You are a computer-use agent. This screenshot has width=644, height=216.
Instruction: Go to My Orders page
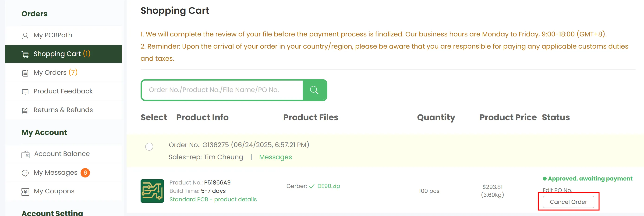pyautogui.click(x=50, y=72)
